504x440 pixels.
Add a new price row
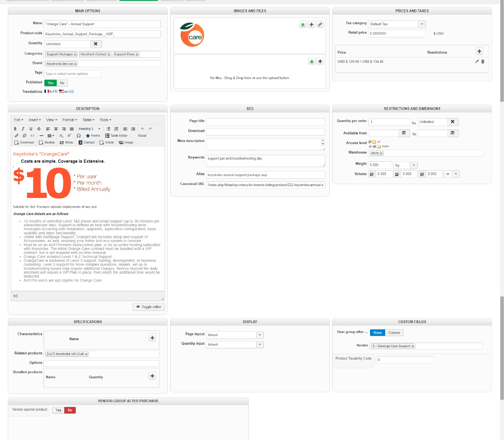pyautogui.click(x=480, y=51)
